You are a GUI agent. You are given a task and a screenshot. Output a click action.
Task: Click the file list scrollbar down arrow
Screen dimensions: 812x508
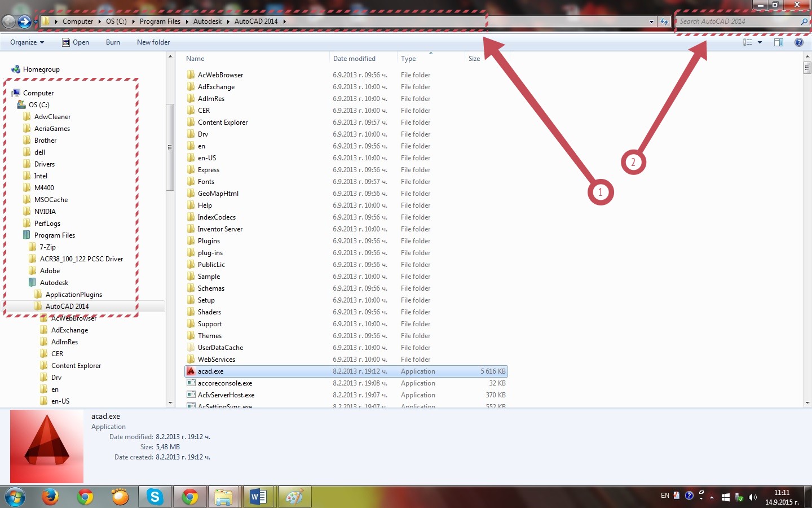[807, 402]
